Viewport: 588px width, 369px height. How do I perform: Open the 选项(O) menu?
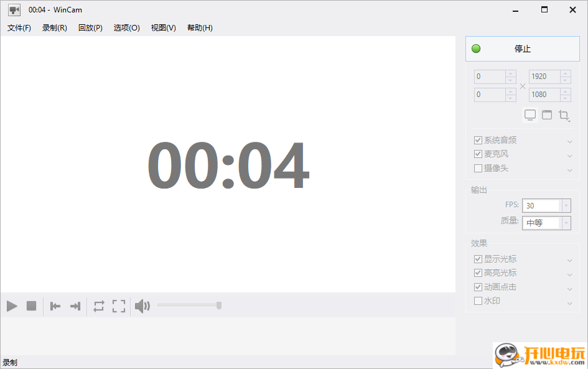pos(126,27)
